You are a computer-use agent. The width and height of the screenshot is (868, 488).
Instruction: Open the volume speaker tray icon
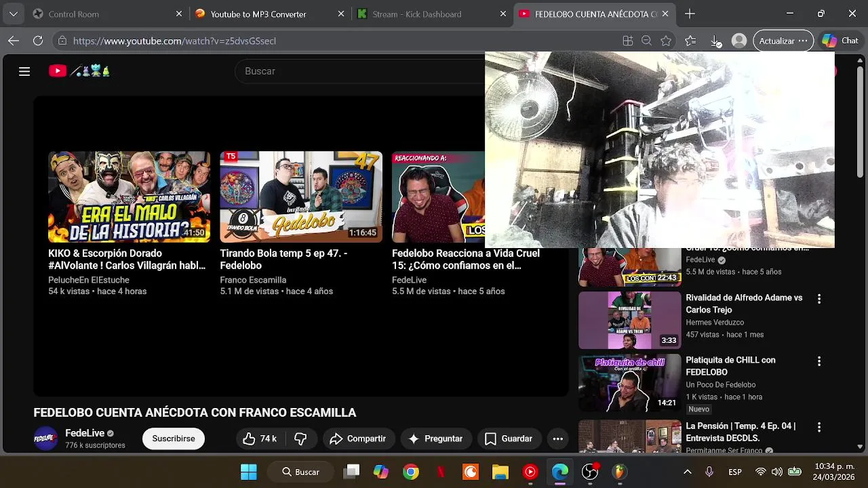click(x=777, y=472)
